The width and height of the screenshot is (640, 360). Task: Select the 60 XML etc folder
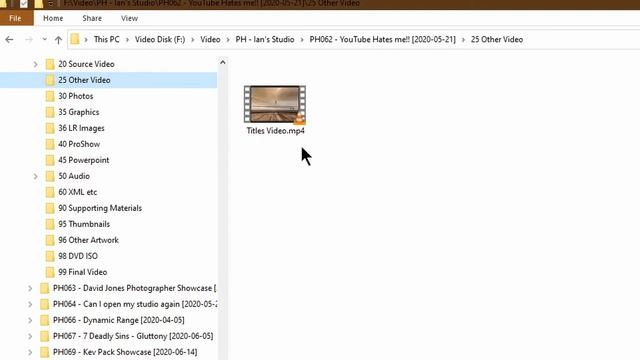pyautogui.click(x=78, y=192)
